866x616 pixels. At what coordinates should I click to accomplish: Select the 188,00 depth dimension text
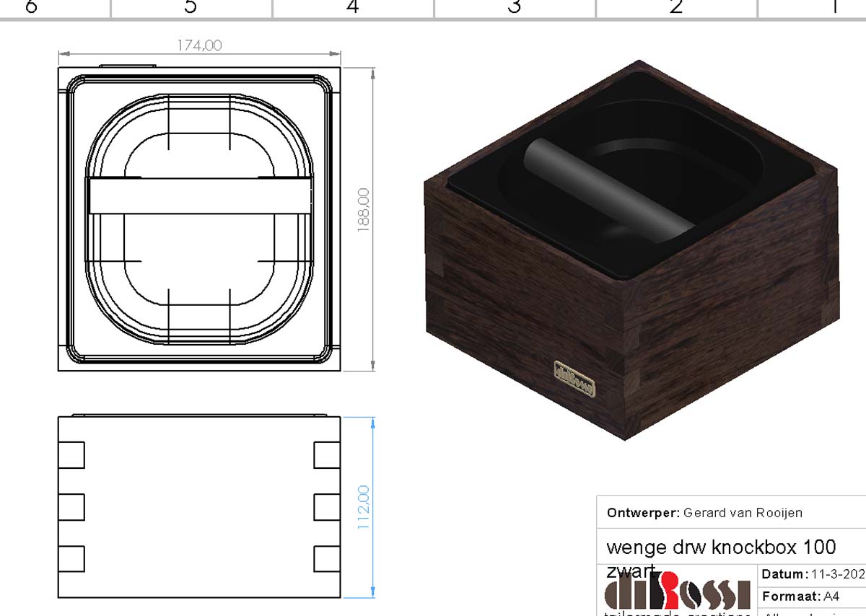[363, 208]
